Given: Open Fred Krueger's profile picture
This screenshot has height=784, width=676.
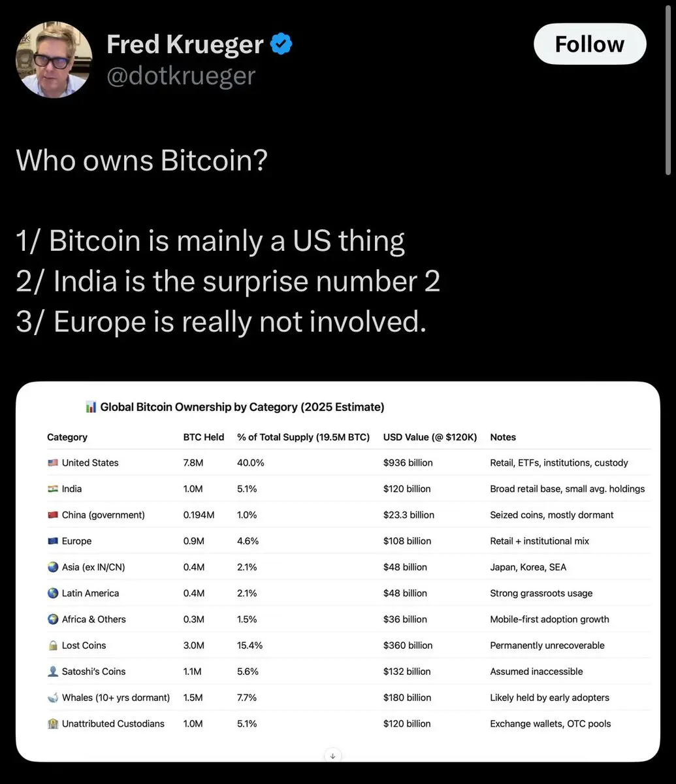Looking at the screenshot, I should coord(54,59).
